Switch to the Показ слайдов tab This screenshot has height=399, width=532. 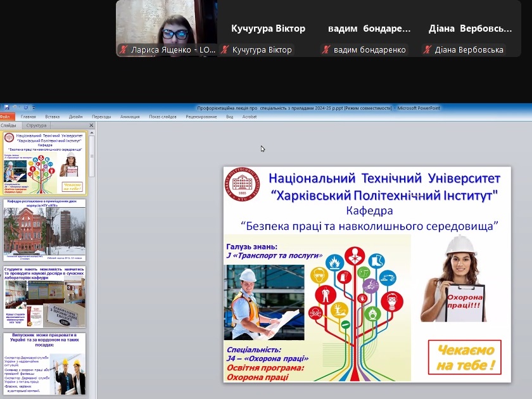163,117
